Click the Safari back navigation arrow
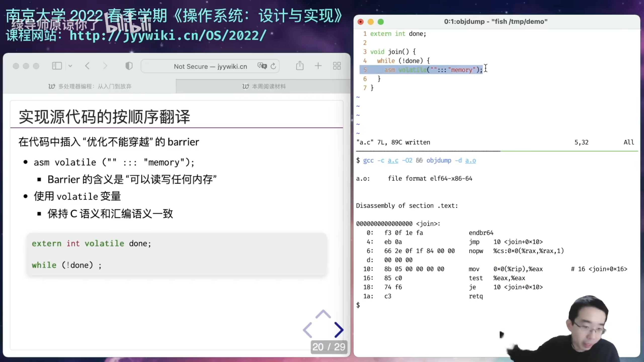 click(87, 66)
